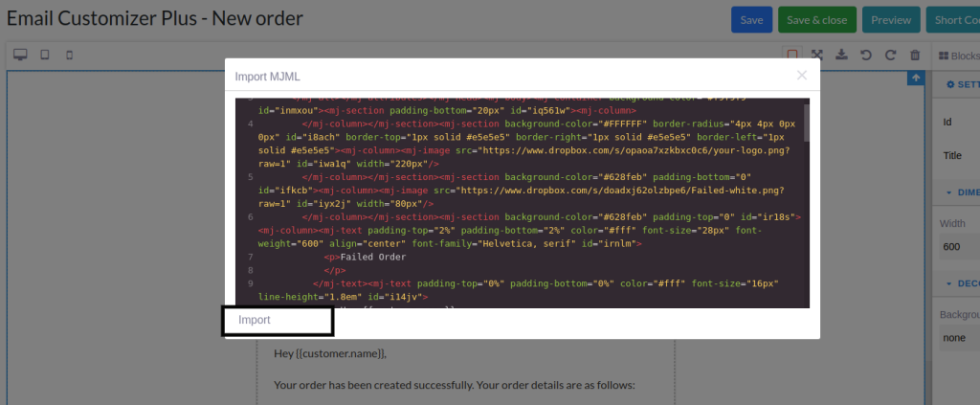Click the up-arrow select parent icon

[x=916, y=79]
